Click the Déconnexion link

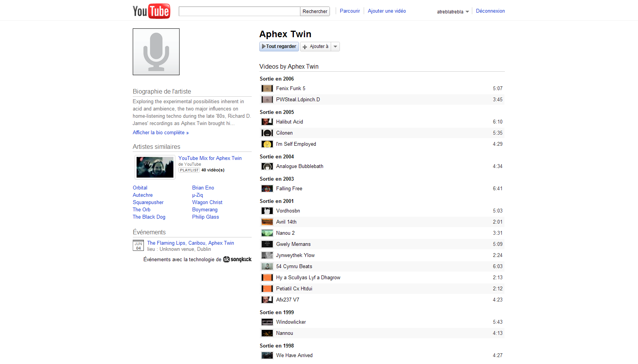490,11
